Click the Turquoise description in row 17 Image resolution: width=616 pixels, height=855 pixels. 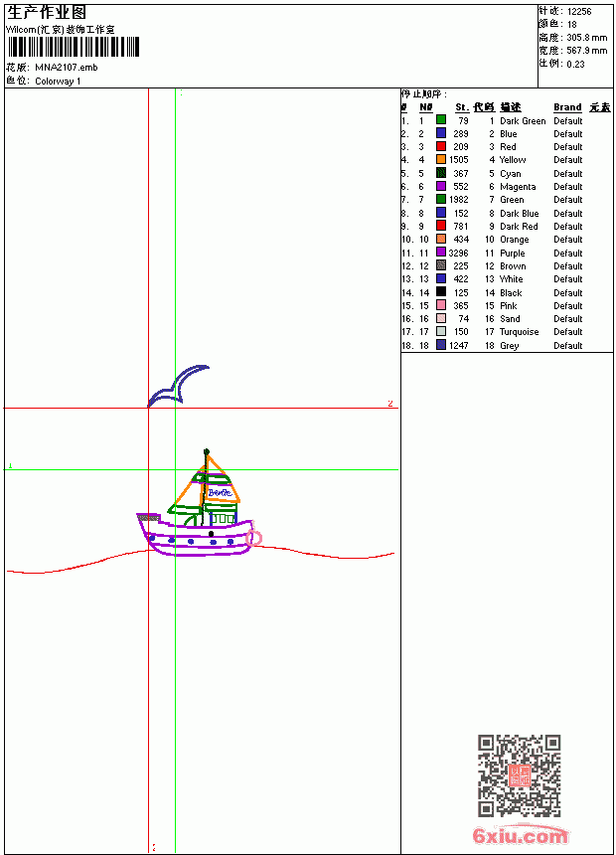[519, 332]
